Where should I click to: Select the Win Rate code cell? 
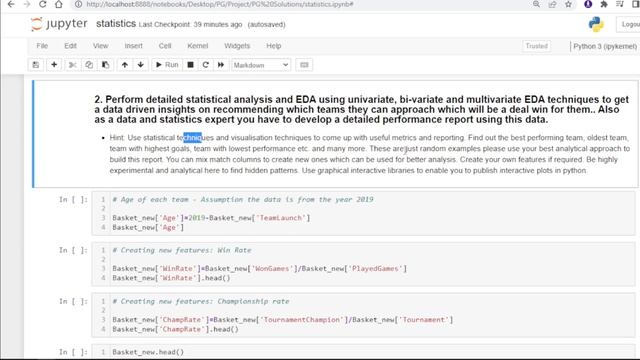363,264
